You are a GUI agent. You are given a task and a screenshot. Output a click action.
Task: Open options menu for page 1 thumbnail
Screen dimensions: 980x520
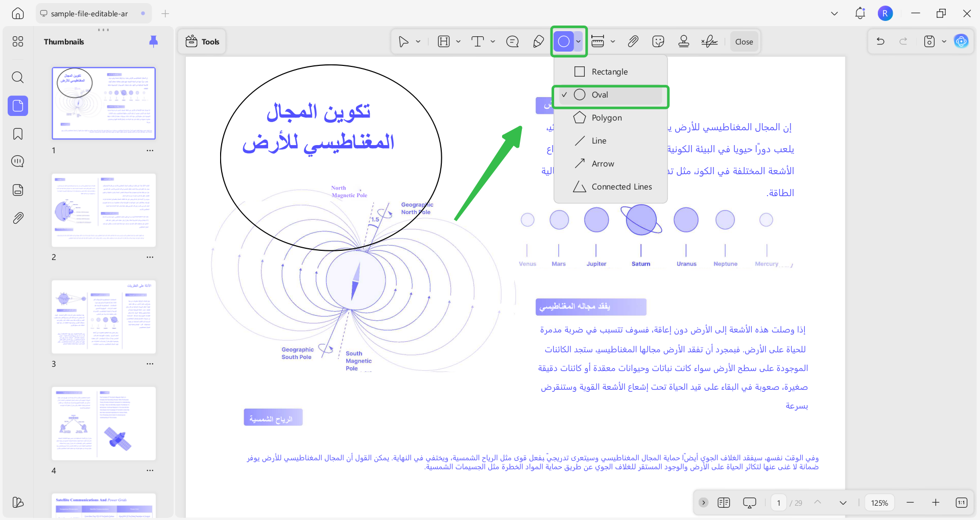click(x=150, y=151)
